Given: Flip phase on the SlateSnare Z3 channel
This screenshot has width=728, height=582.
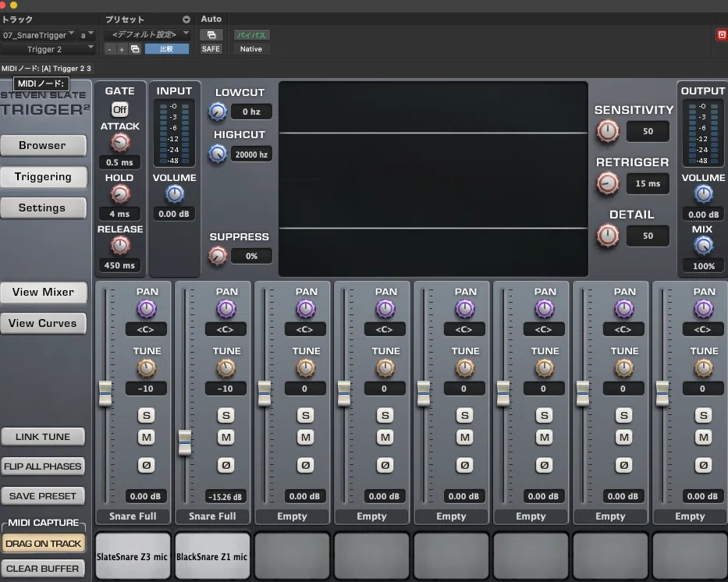Looking at the screenshot, I should tap(146, 465).
